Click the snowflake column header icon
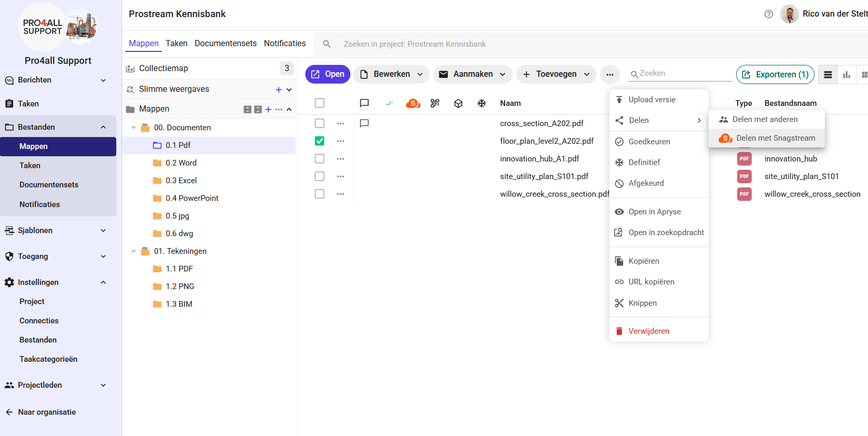Screen dimensions: 868x436 pos(482,103)
